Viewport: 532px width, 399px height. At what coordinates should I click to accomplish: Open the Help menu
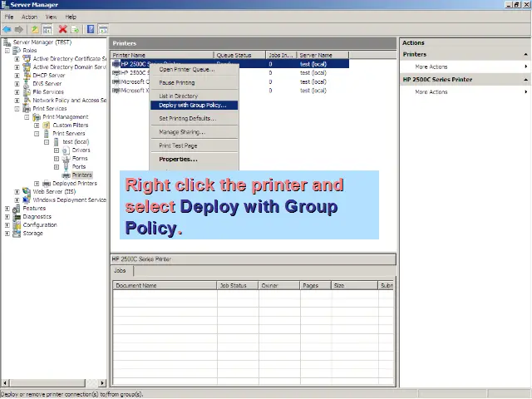[x=71, y=17]
